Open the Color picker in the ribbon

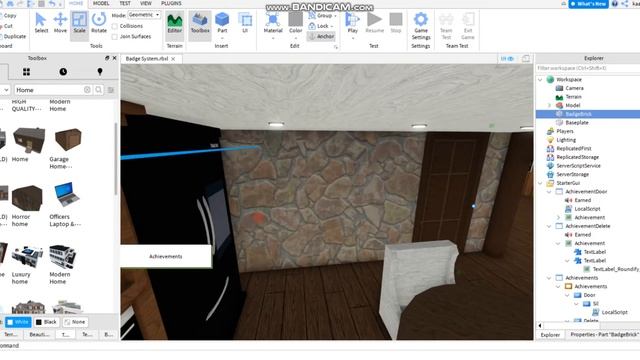(x=296, y=24)
